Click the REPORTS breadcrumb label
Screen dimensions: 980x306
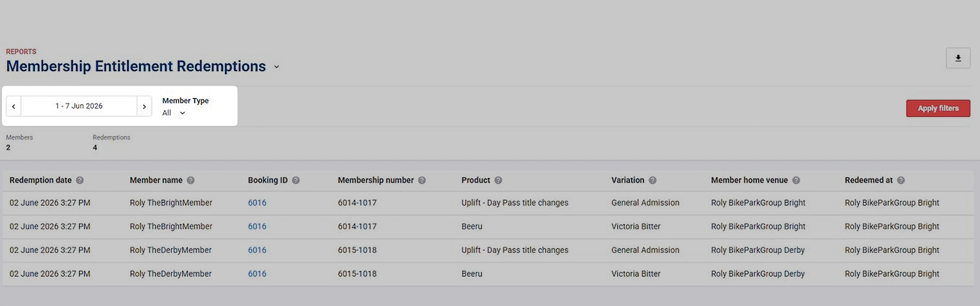[21, 52]
